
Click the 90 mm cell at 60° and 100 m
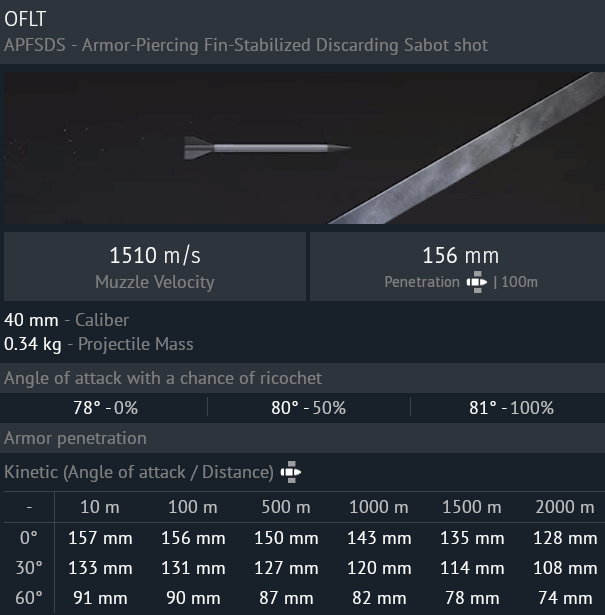(x=193, y=598)
